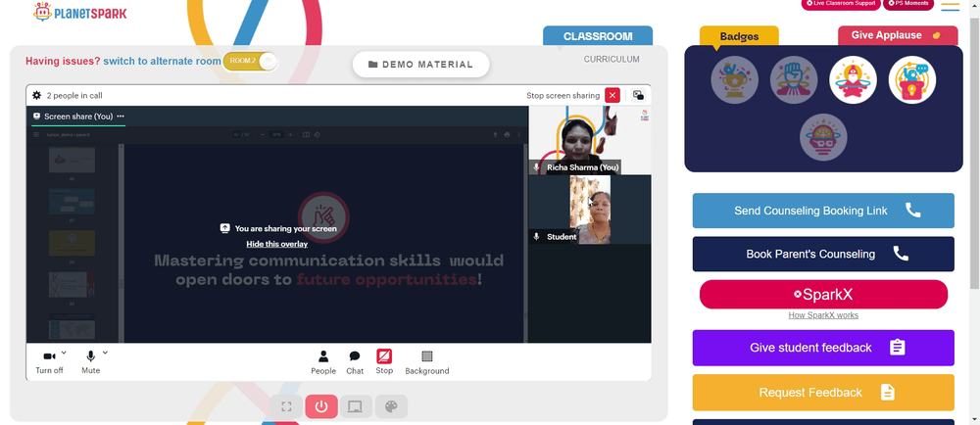Click the red power button
980x425 pixels.
coord(321,407)
